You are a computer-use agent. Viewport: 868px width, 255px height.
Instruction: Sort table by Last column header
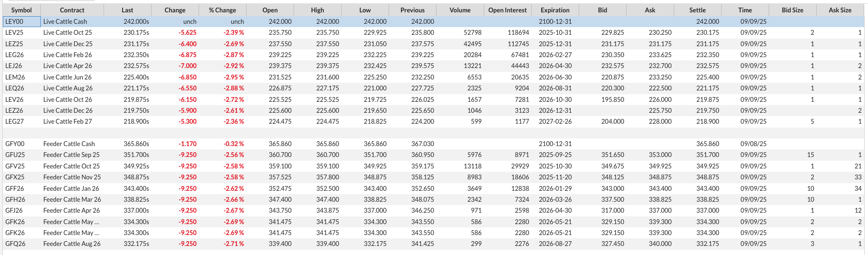pos(127,10)
